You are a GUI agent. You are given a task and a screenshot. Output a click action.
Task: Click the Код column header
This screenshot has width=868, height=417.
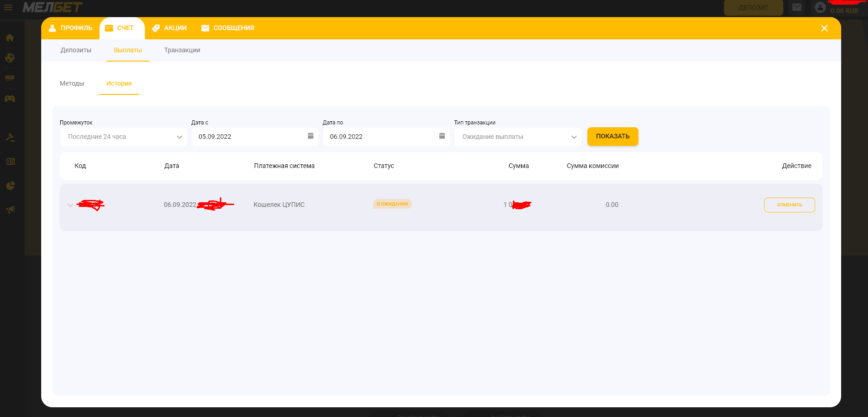pos(80,166)
